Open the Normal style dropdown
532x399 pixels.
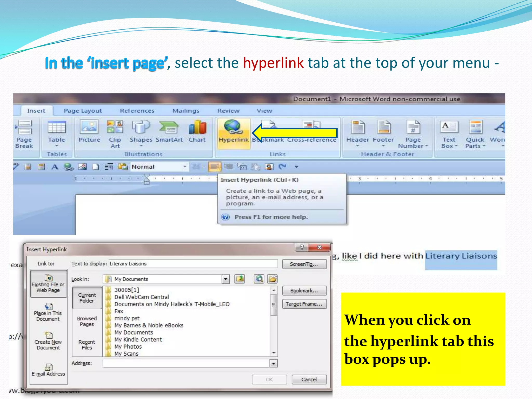tap(185, 167)
